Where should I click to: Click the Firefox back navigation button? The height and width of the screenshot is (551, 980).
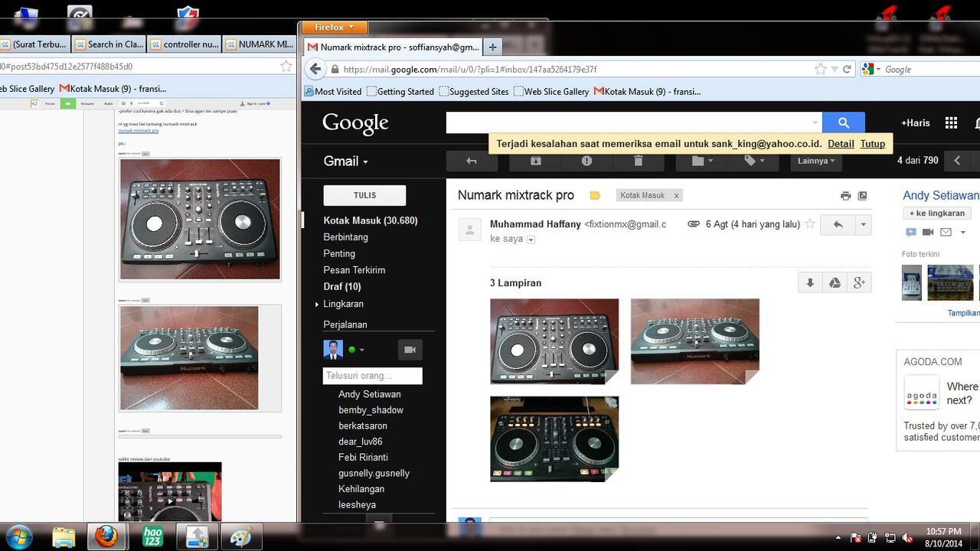click(315, 69)
